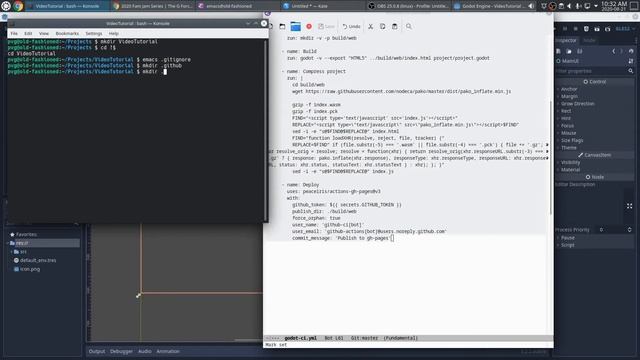
Task: Click the Emacs cut scissors icon
Action: (x=370, y=27)
